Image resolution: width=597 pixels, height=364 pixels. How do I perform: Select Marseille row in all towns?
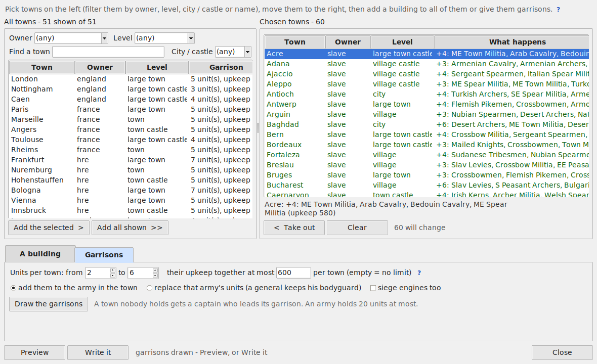pyautogui.click(x=131, y=119)
